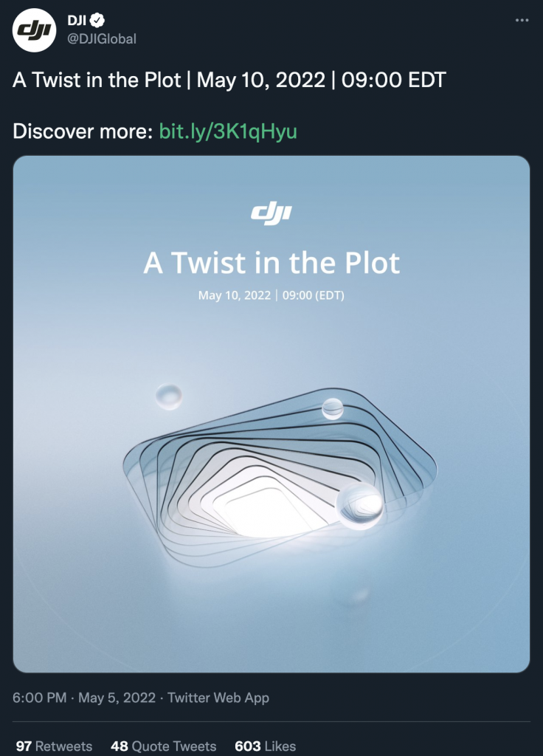This screenshot has height=756, width=543.
Task: Open the 6:00 PM tweet timestamp
Action: point(40,698)
